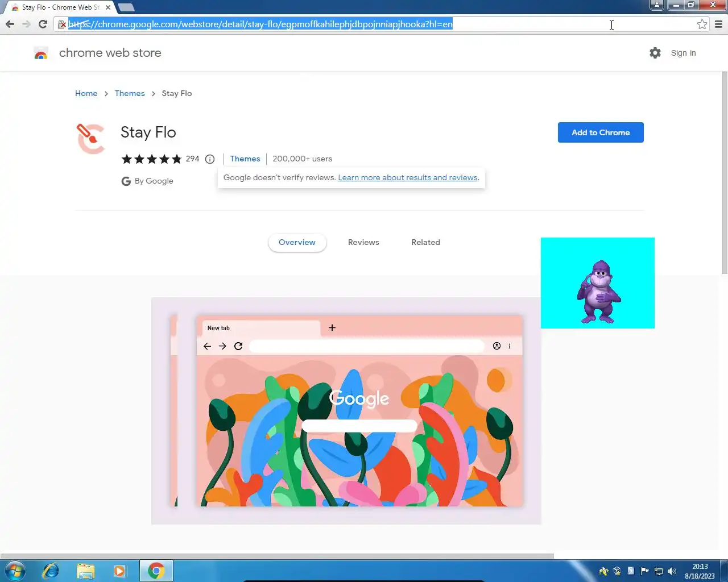The image size is (728, 582).
Task: Open web store settings gear
Action: (x=655, y=53)
